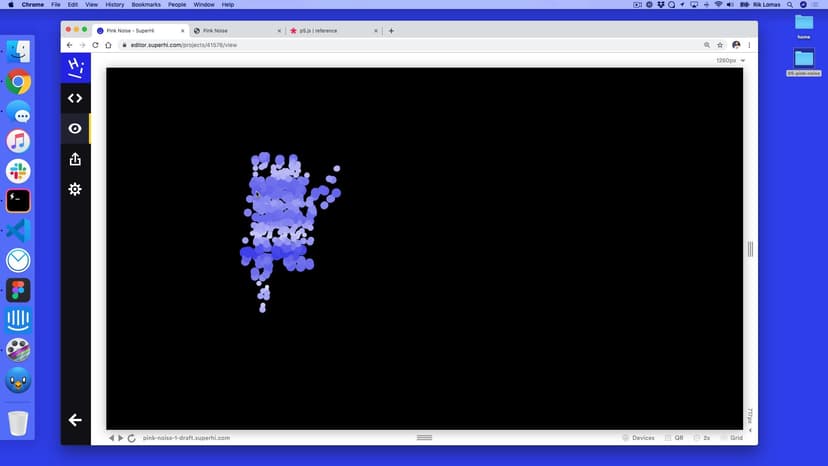Open Visual Studio Code from dock
The width and height of the screenshot is (828, 466).
(18, 230)
